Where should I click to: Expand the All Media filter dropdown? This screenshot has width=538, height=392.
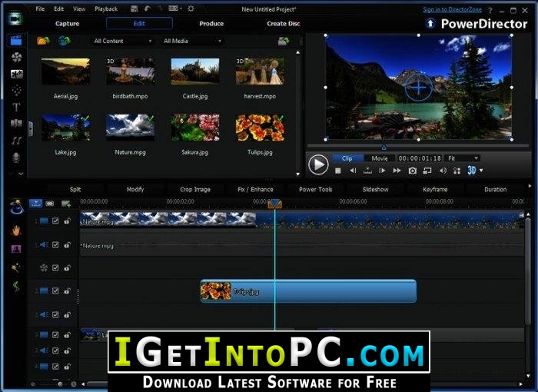pyautogui.click(x=192, y=42)
